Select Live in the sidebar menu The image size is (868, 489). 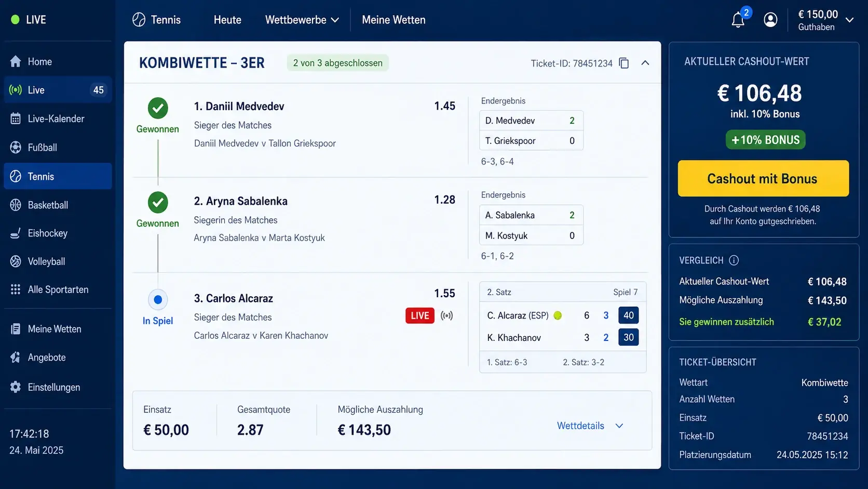pyautogui.click(x=58, y=90)
